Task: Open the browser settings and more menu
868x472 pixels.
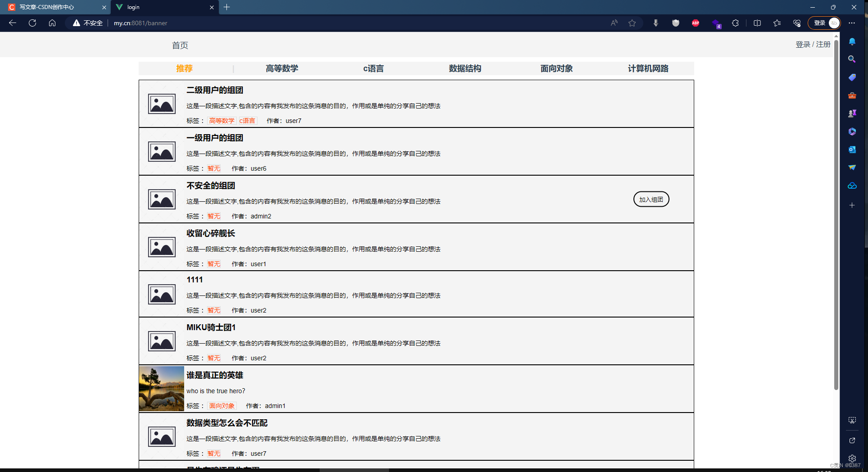Action: [852, 23]
